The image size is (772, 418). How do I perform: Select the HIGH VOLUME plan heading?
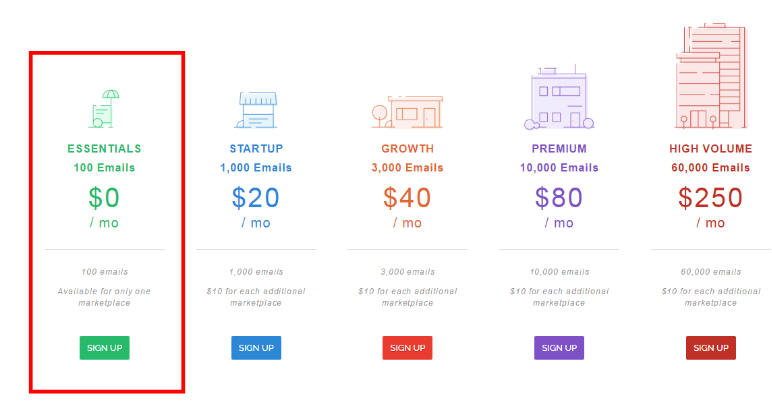pyautogui.click(x=711, y=149)
